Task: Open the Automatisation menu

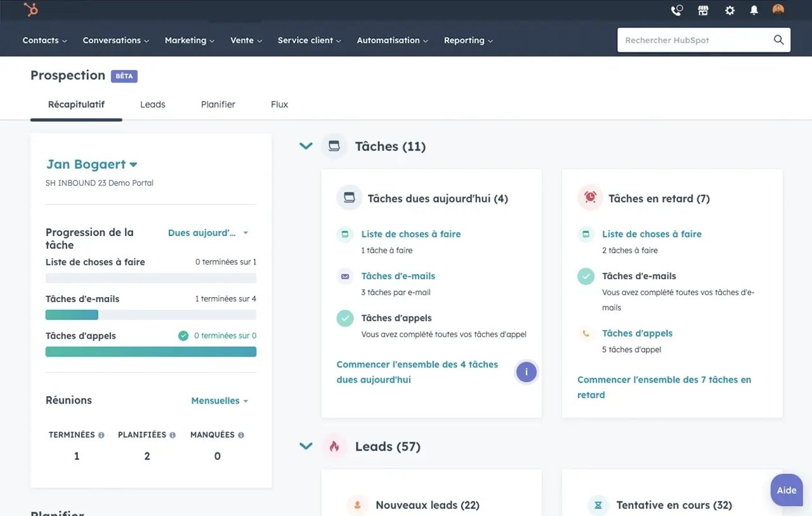Action: click(x=392, y=40)
